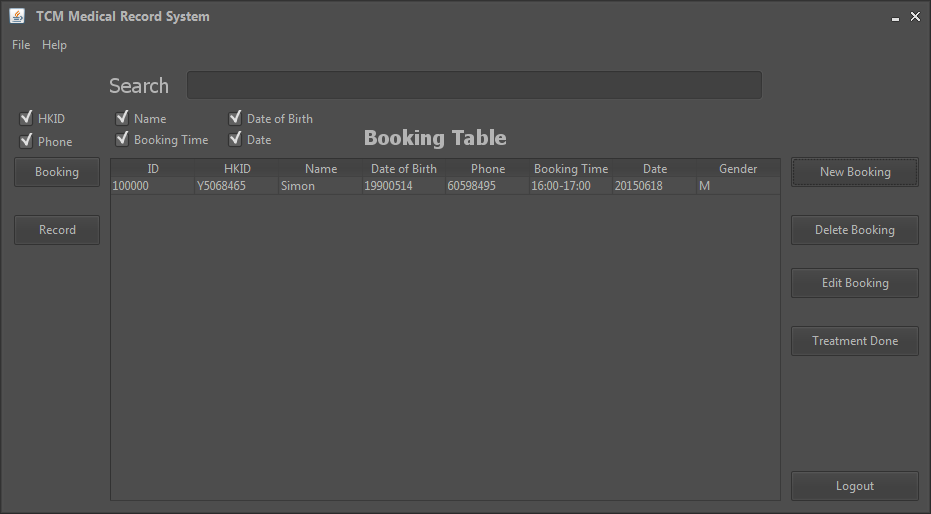Toggle the Name search filter checkbox
The height and width of the screenshot is (514, 931).
point(122,118)
